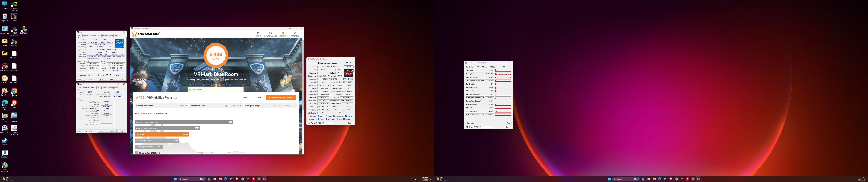
Task: Open the GPU Load sensor dropdown
Action: pos(483,91)
